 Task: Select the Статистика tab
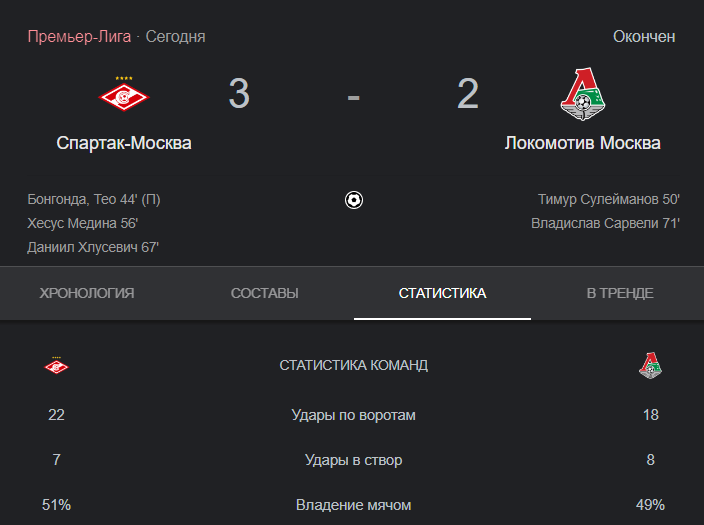coord(442,293)
